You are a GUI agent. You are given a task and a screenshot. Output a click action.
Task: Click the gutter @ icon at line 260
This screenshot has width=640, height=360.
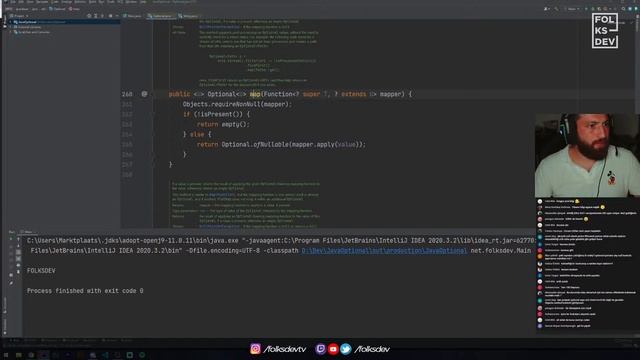(144, 94)
